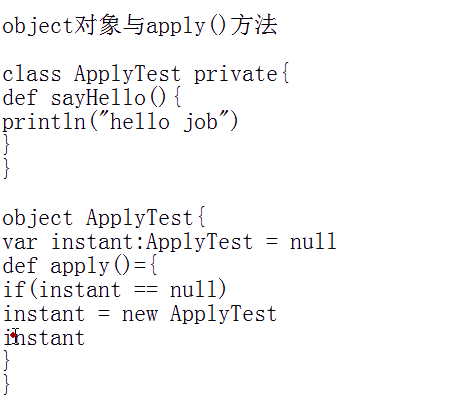Click the title text object对象与apply()方法
This screenshot has width=476, height=415.
click(x=140, y=25)
